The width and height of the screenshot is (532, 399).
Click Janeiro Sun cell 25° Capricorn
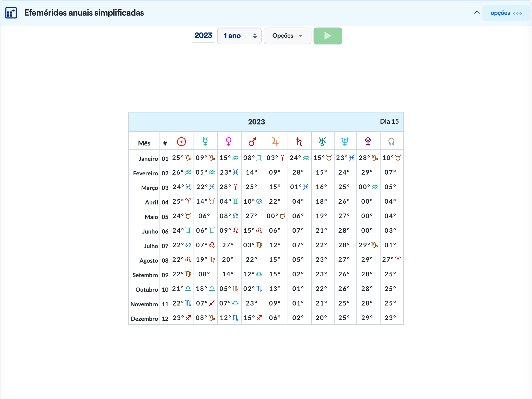(x=182, y=158)
